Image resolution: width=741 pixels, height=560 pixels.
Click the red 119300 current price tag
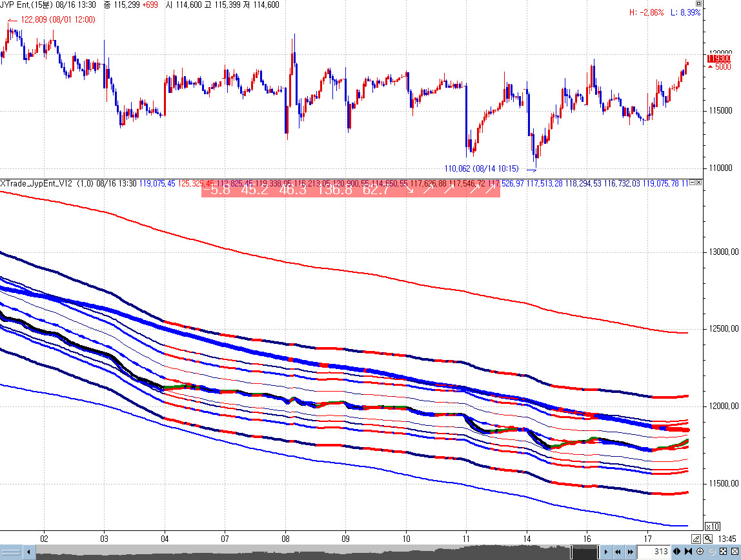(719, 59)
